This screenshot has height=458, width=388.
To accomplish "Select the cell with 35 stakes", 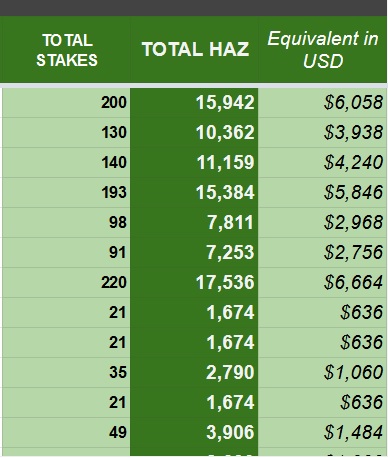I will tap(66, 372).
